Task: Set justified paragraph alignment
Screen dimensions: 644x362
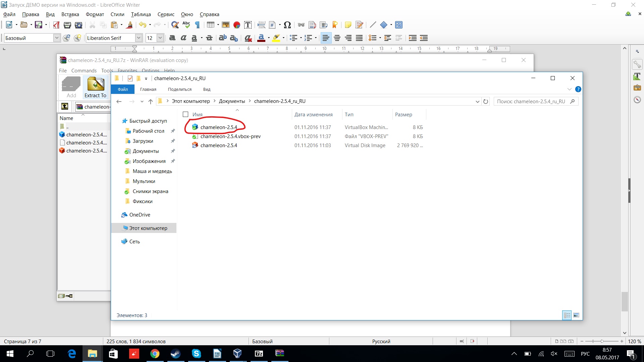Action: pyautogui.click(x=359, y=38)
